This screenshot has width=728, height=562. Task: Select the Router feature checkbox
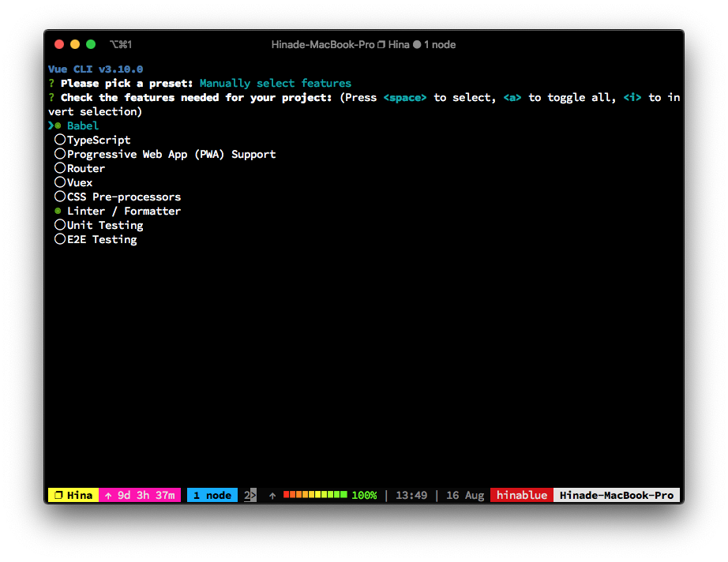point(59,167)
